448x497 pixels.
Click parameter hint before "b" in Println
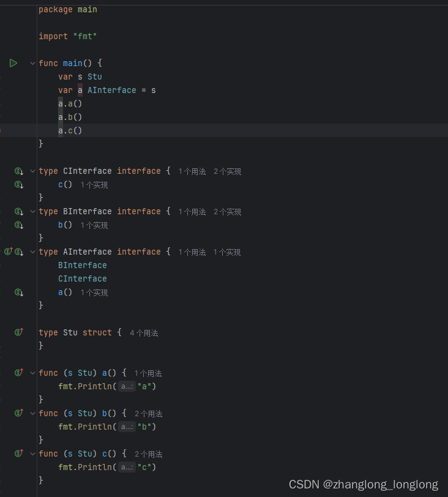point(127,427)
